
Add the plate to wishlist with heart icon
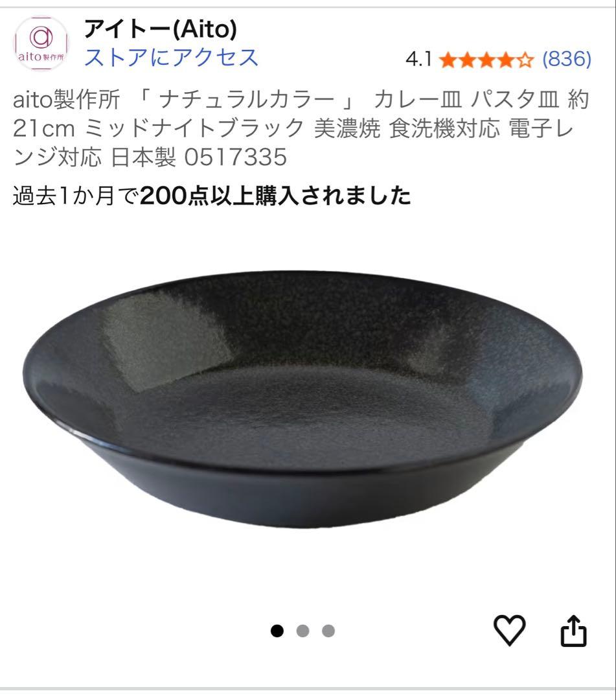[x=509, y=630]
